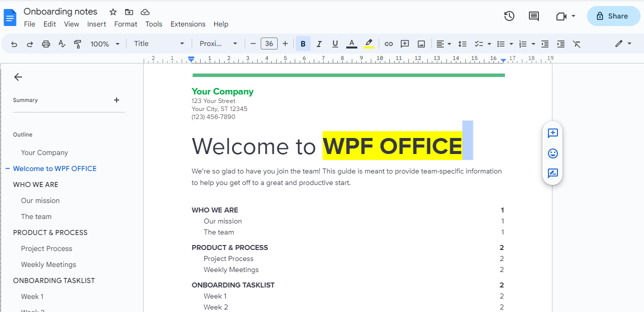Open the Title paragraph style dropdown
644x312 pixels.
159,44
